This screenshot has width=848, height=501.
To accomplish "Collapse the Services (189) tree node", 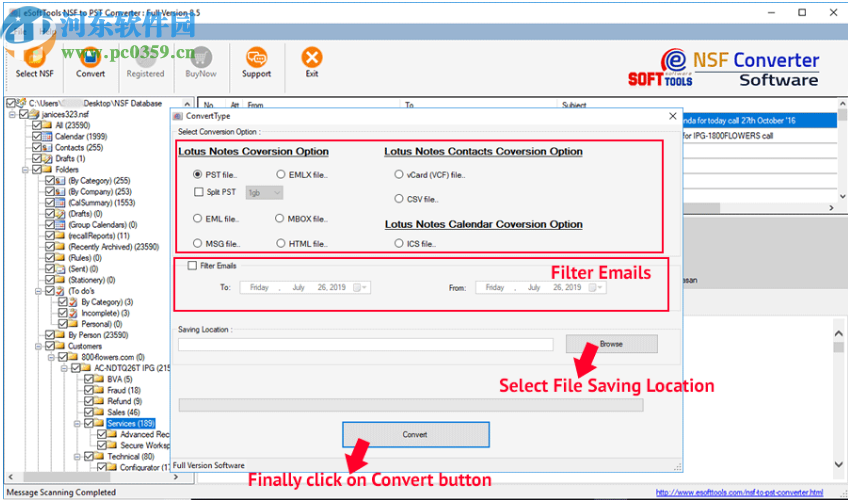I will point(77,424).
